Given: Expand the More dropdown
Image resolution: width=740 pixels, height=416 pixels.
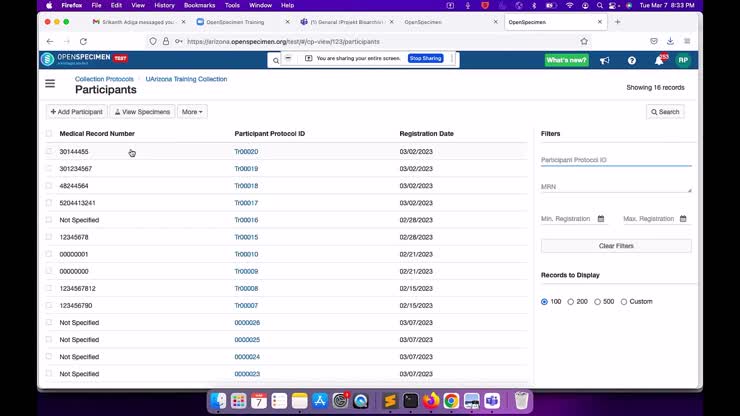Looking at the screenshot, I should pos(193,112).
